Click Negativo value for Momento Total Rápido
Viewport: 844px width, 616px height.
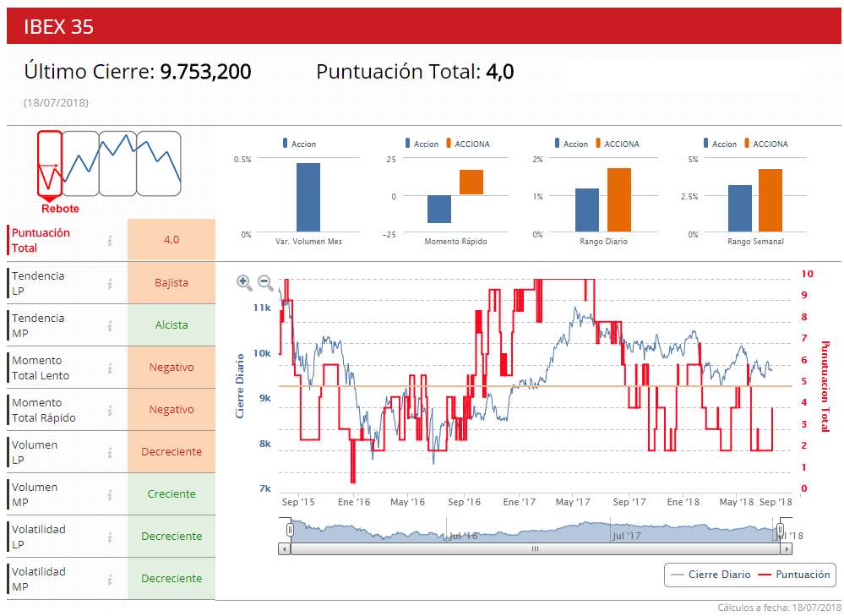click(172, 410)
